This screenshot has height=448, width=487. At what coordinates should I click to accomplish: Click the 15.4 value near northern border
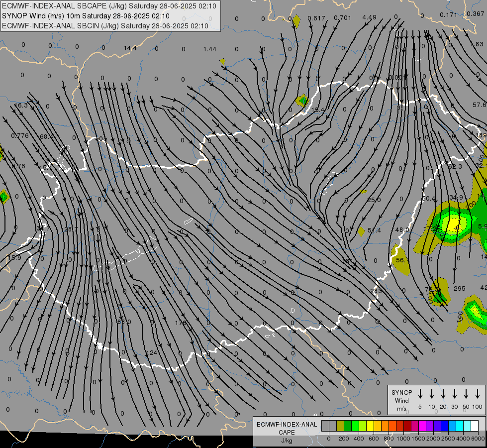pos(317,110)
